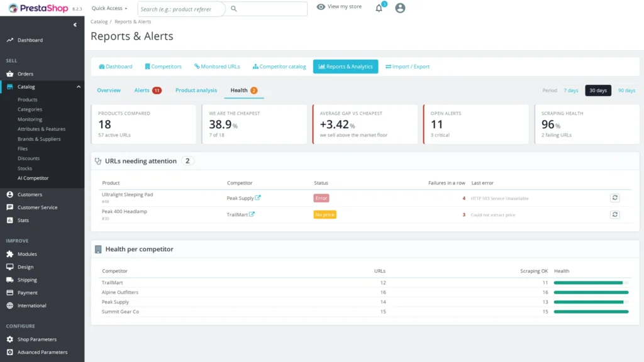Open Monitoring in the Catalog submenu
Image resolution: width=644 pixels, height=362 pixels.
point(30,119)
